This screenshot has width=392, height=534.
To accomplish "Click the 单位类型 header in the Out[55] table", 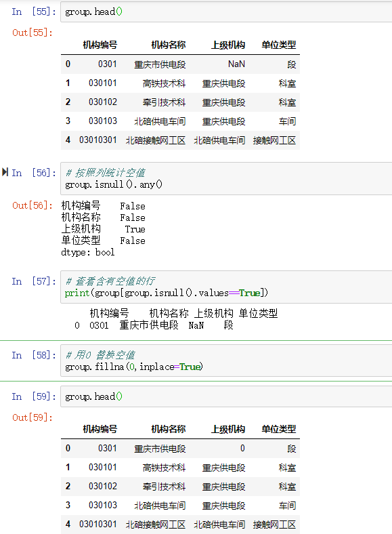I will [279, 45].
